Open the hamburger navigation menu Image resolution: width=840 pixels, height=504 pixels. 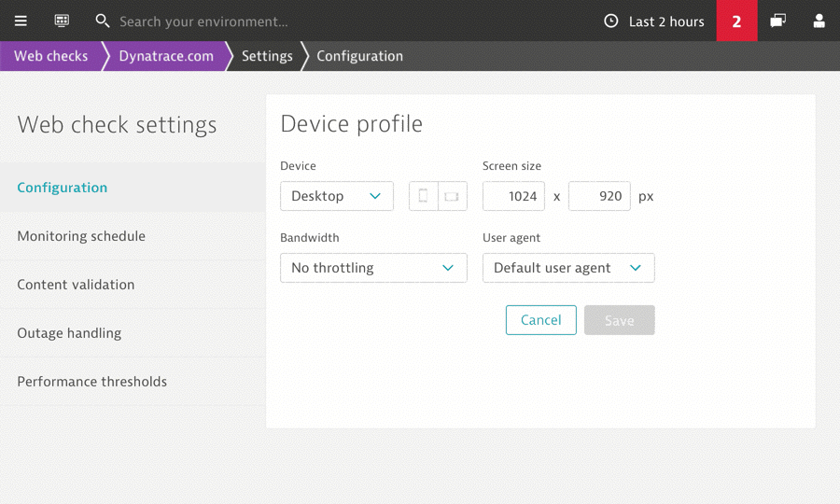point(21,21)
